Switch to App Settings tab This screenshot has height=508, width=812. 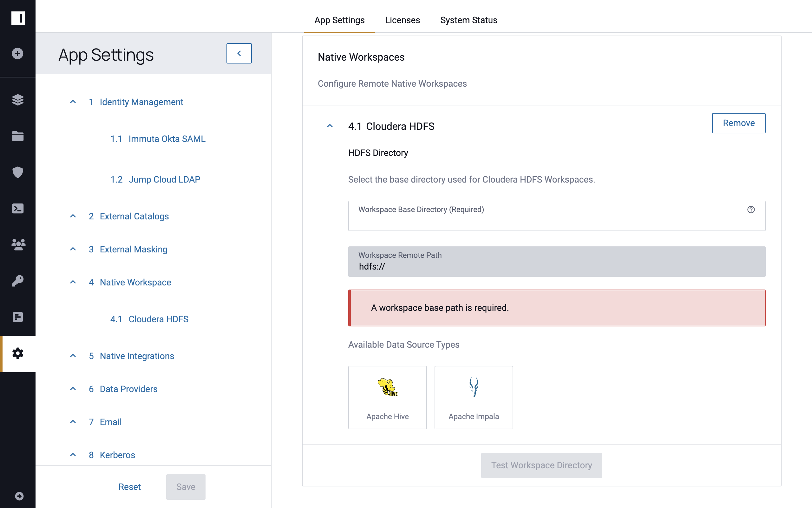click(339, 20)
